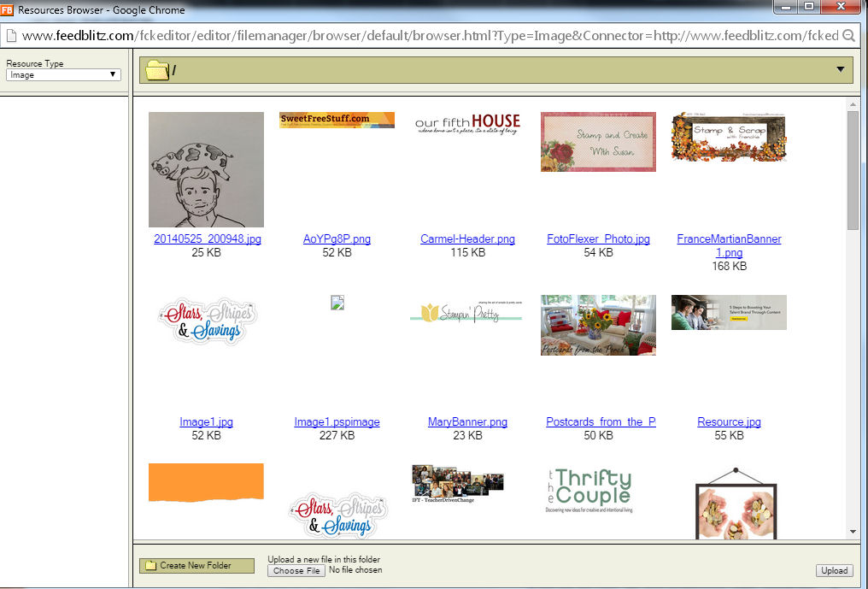
Task: Click the "115 KB" file size text
Action: [x=468, y=253]
